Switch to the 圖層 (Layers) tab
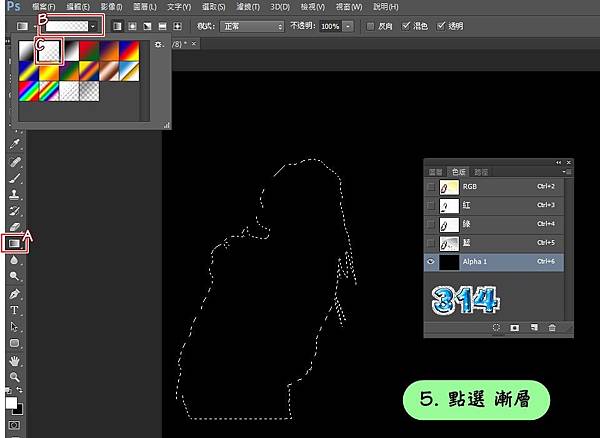Viewport: 600px width, 438px height. pyautogui.click(x=436, y=172)
